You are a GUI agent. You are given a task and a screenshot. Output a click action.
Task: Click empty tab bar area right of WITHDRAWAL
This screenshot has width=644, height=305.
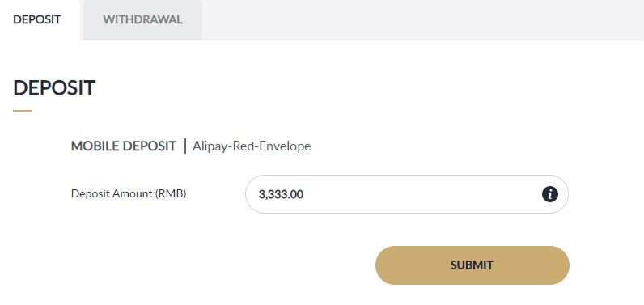pos(423,19)
